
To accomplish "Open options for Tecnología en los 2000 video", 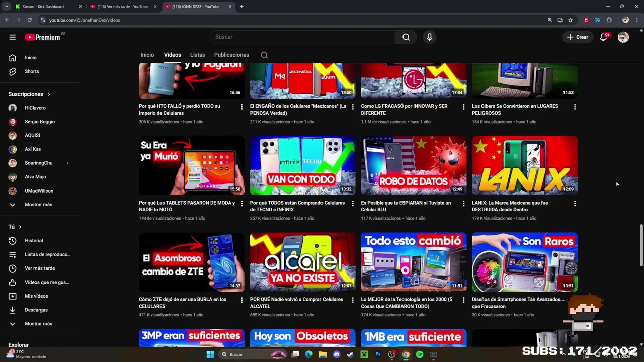I will coord(463,300).
